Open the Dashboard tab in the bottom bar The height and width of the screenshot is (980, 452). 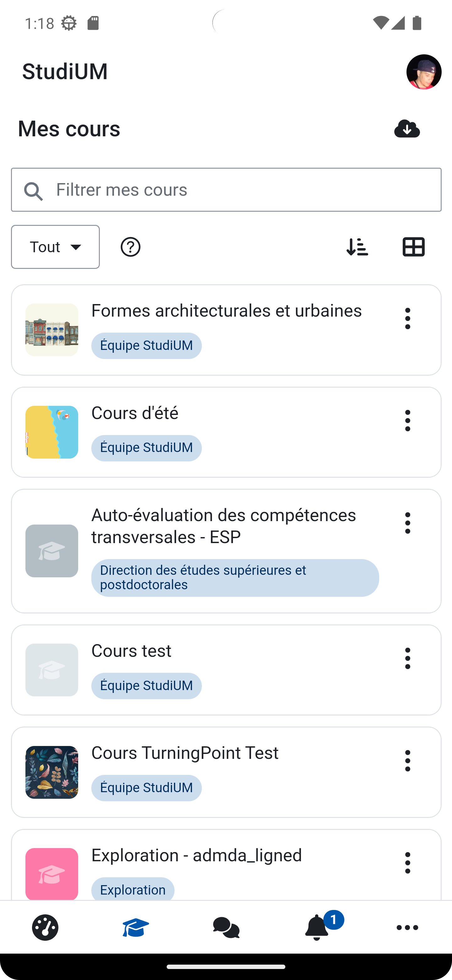(x=45, y=927)
